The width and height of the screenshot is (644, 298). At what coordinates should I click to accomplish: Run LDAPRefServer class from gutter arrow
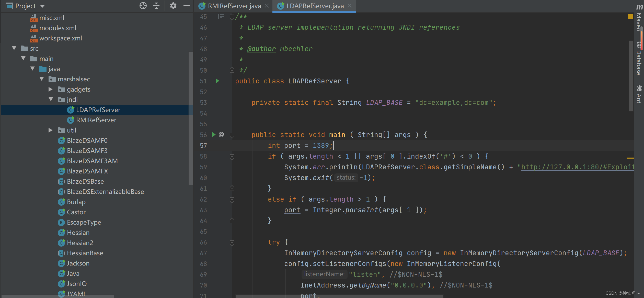(217, 81)
